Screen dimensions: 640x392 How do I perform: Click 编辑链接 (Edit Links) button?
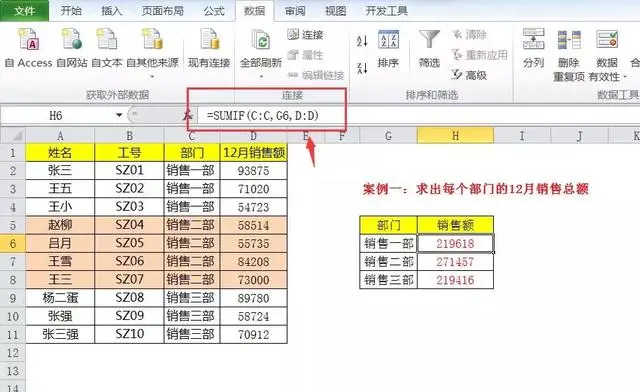pos(316,75)
